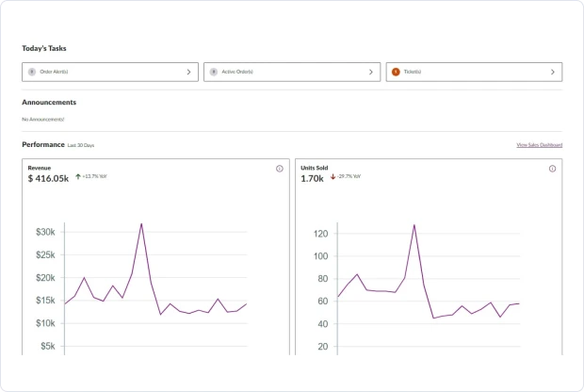The width and height of the screenshot is (584, 392).
Task: Open the View Sales Dashboard link
Action: 540,145
